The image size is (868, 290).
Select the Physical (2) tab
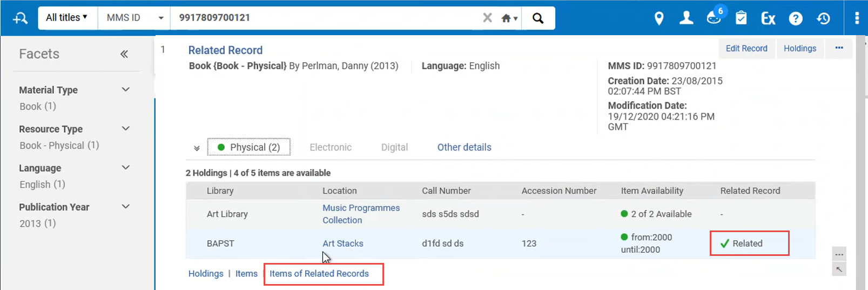[249, 147]
